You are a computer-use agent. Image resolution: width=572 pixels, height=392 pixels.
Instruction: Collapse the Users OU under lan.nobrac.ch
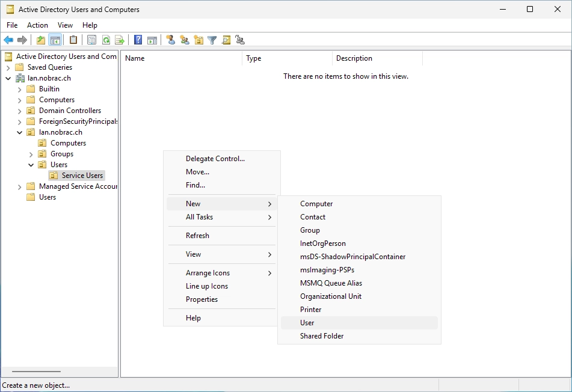[31, 165]
